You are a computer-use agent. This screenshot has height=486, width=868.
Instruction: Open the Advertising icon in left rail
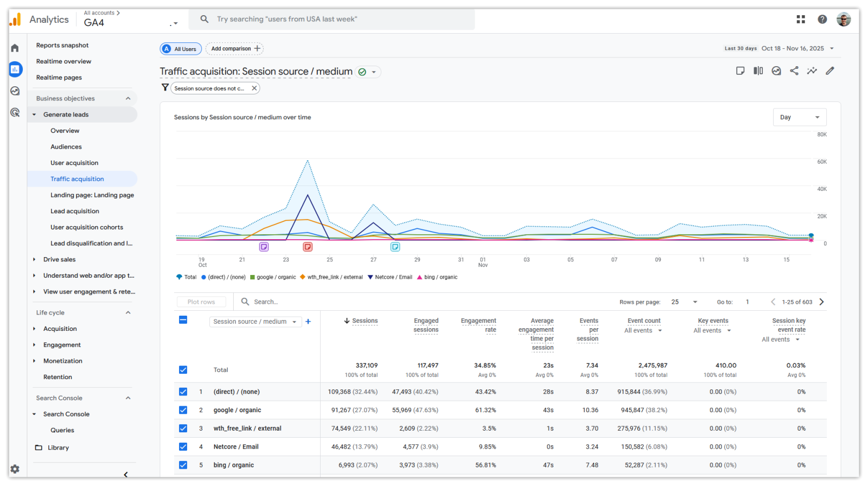15,113
